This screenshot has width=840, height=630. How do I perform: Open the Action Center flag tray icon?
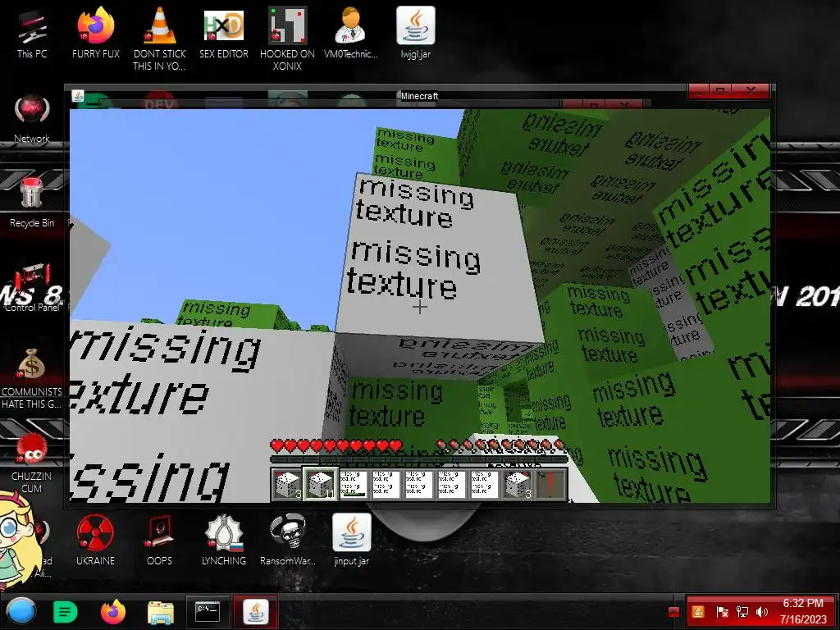click(x=722, y=612)
